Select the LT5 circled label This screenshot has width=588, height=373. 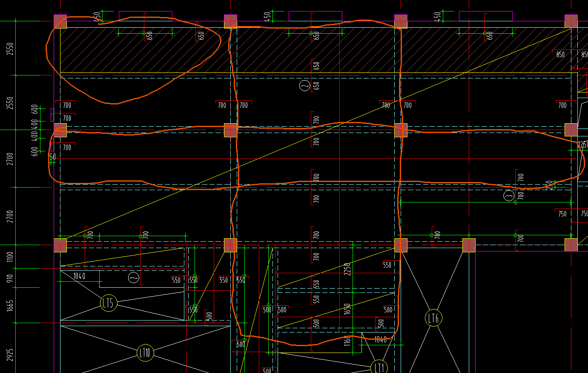coord(108,303)
